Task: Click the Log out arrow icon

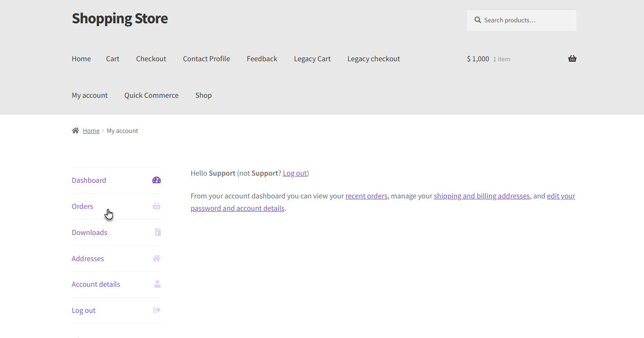Action: 157,310
